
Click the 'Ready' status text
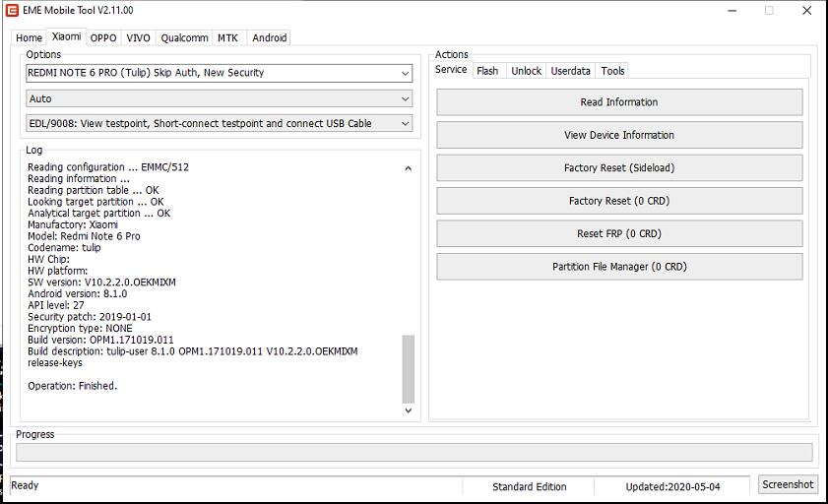tap(25, 485)
